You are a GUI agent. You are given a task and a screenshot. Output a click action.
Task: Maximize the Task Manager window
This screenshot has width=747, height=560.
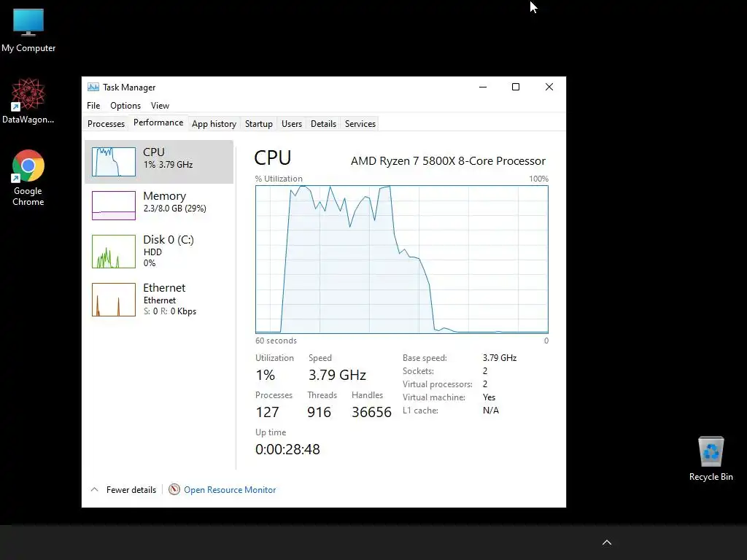516,87
